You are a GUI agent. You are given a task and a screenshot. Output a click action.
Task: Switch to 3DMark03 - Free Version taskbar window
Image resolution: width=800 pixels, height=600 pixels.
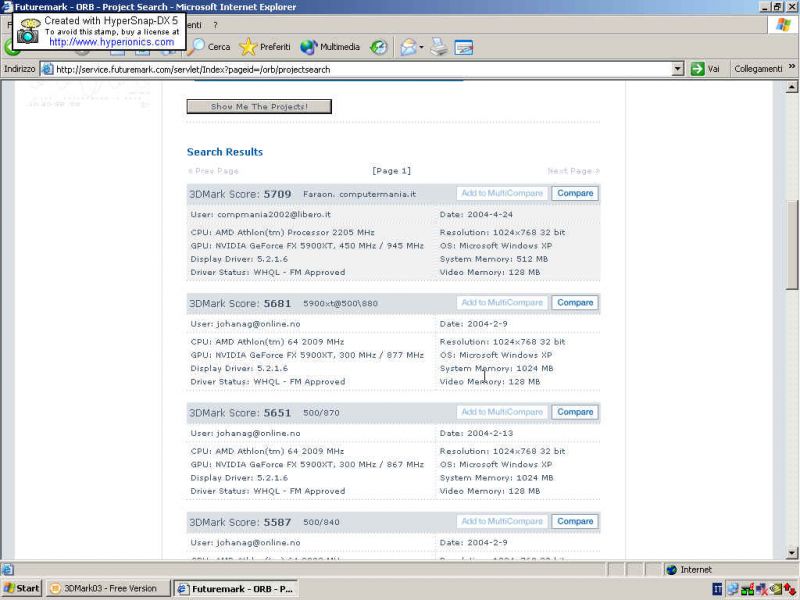click(109, 589)
